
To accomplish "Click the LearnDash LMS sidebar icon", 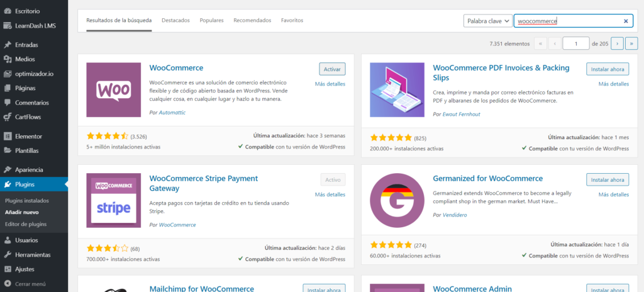I will [x=7, y=26].
